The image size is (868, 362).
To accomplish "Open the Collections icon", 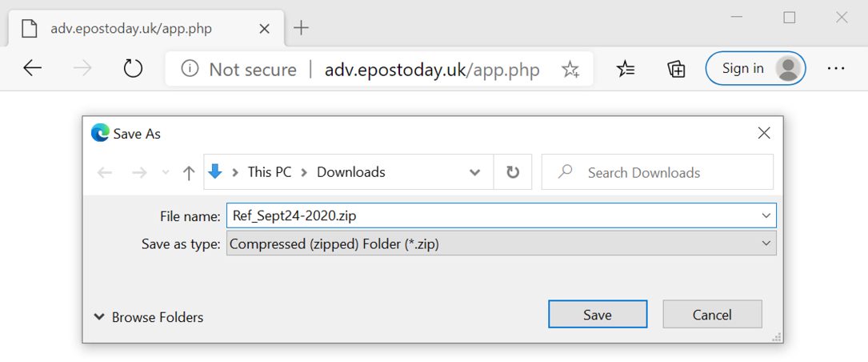I will [x=677, y=69].
